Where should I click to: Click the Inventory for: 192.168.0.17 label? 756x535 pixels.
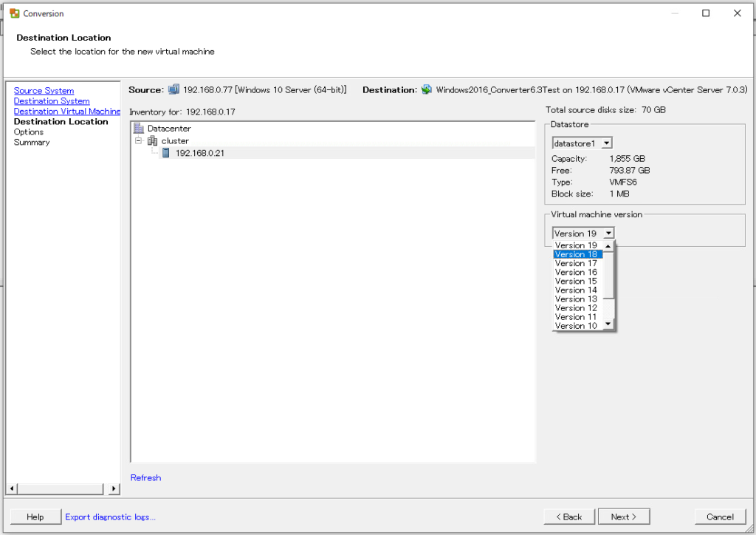click(x=182, y=112)
